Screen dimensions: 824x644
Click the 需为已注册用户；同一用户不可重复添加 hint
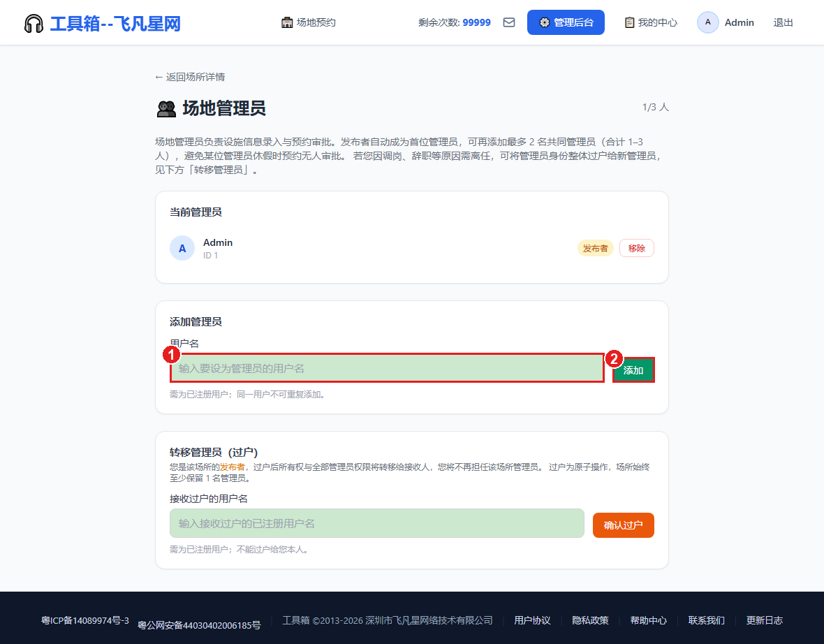tap(248, 395)
